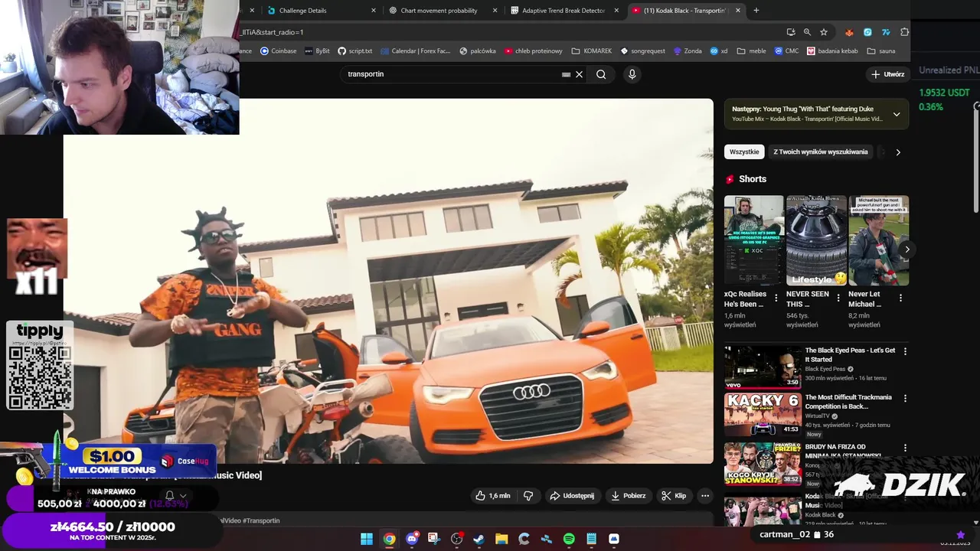Open the Coinbase bookmark

pyautogui.click(x=279, y=51)
